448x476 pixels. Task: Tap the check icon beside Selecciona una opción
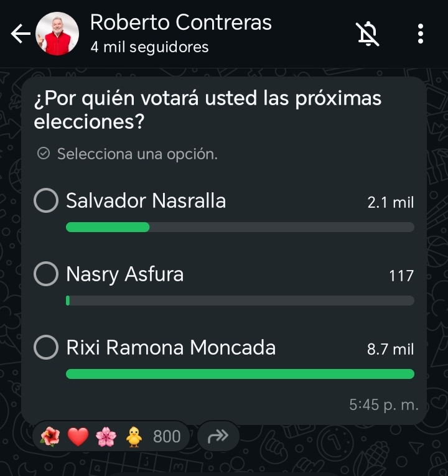point(44,154)
